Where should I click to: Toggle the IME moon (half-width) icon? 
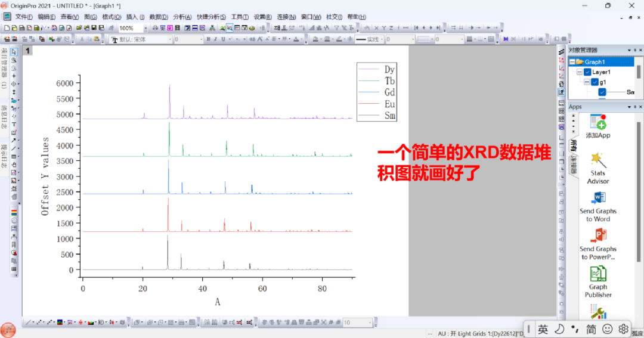[559, 329]
